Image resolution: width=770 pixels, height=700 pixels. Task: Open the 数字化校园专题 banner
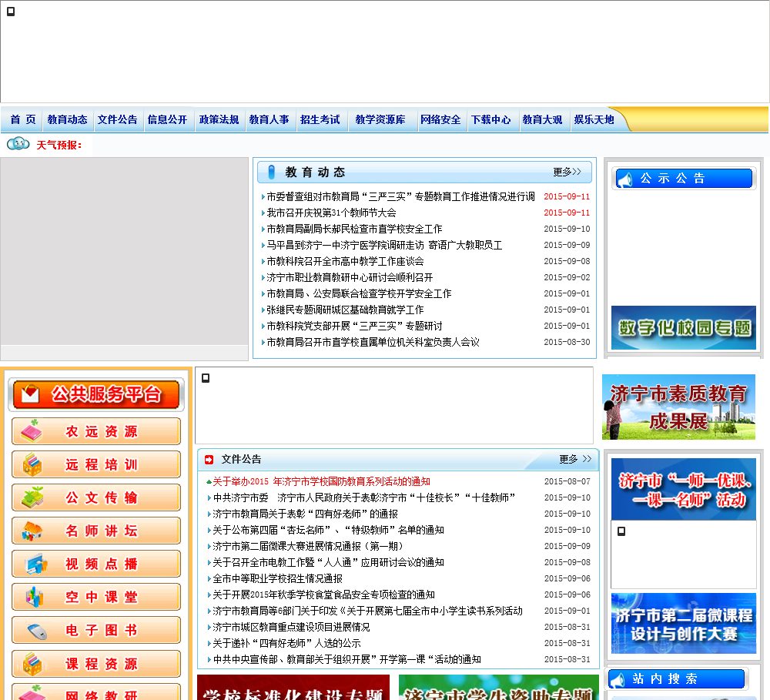(x=684, y=327)
